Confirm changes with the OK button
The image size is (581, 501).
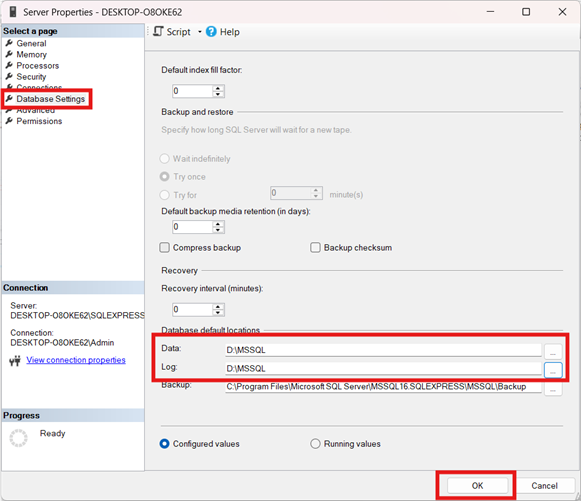pos(477,485)
